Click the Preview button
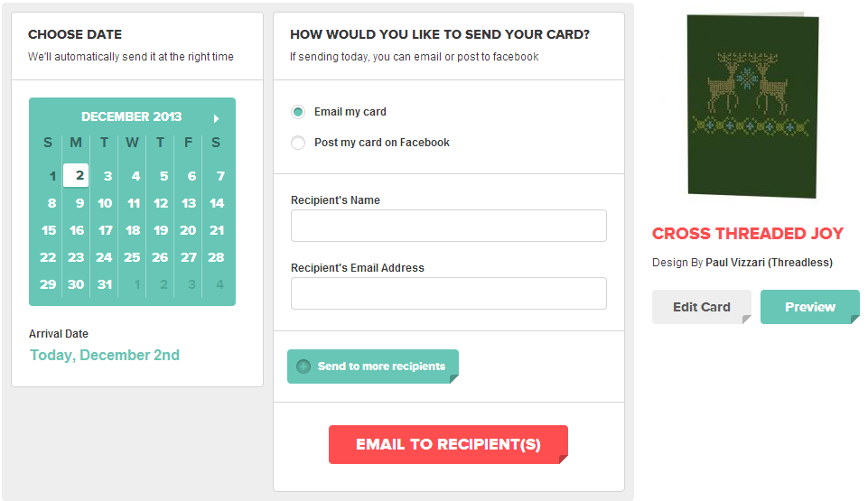Viewport: 868px width, 501px height. coord(809,307)
